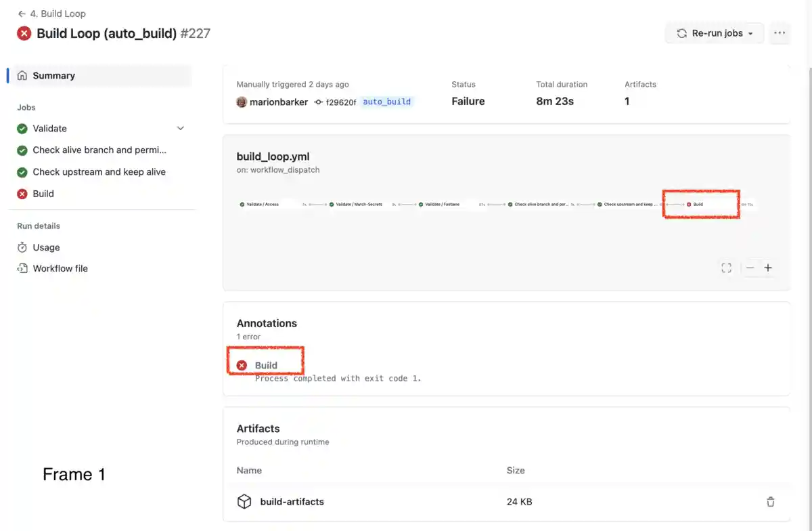Click the back arrow to 4. Build Loop
The width and height of the screenshot is (812, 531).
coord(22,14)
